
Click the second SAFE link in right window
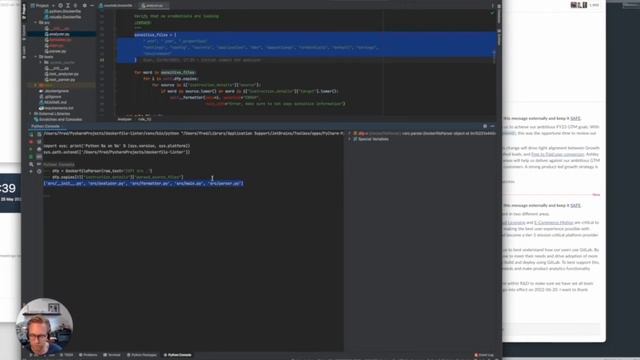tap(575, 206)
